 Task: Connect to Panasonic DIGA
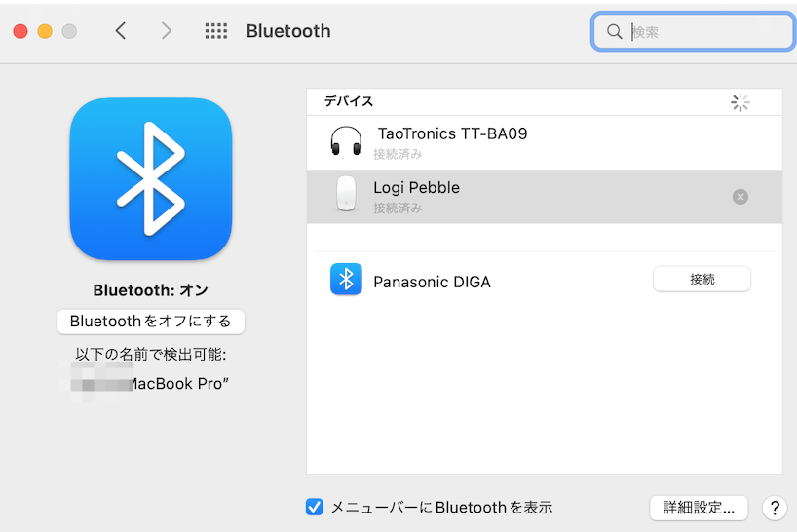click(x=702, y=279)
